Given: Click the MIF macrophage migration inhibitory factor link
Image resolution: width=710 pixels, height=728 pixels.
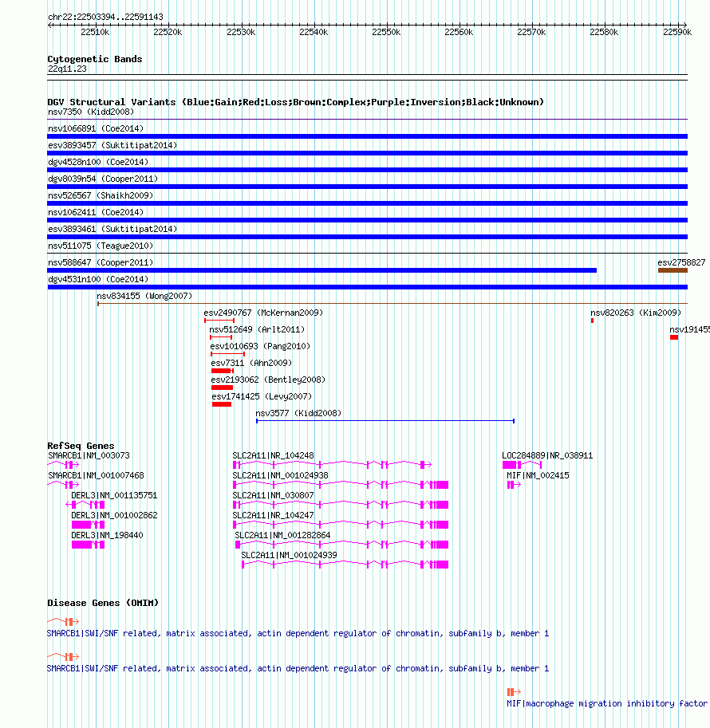Looking at the screenshot, I should pos(607,703).
